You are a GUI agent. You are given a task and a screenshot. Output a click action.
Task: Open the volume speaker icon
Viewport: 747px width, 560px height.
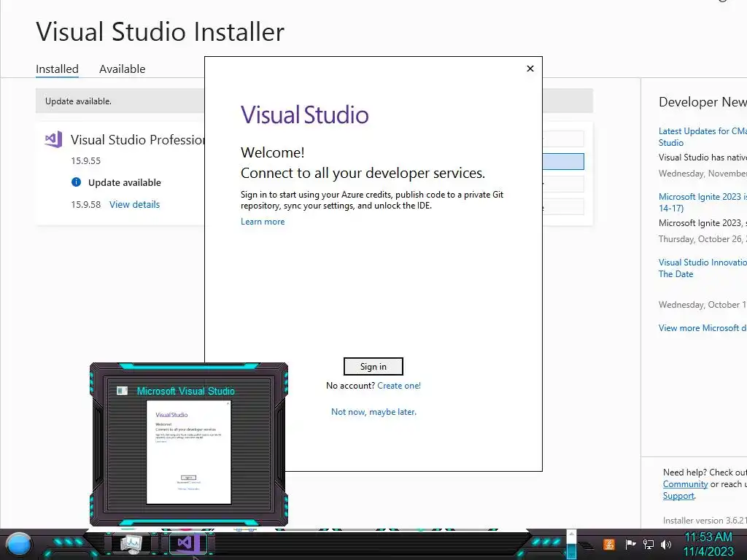[x=665, y=544]
